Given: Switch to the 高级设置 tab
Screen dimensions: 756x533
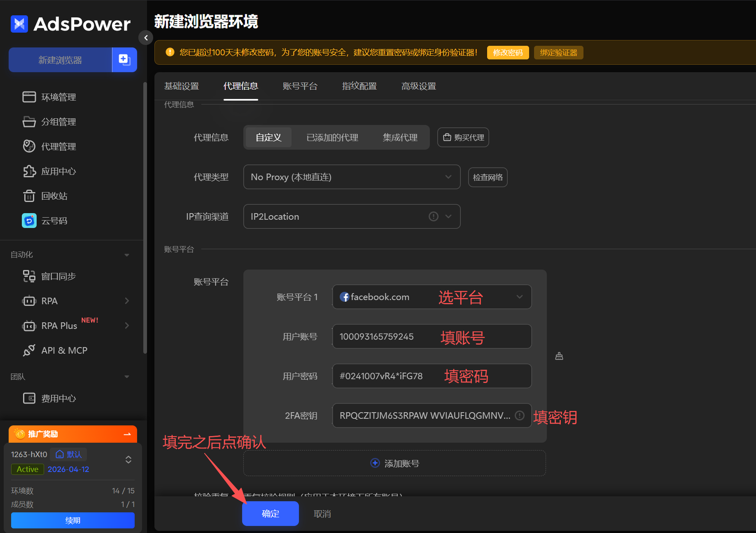Looking at the screenshot, I should (x=419, y=86).
